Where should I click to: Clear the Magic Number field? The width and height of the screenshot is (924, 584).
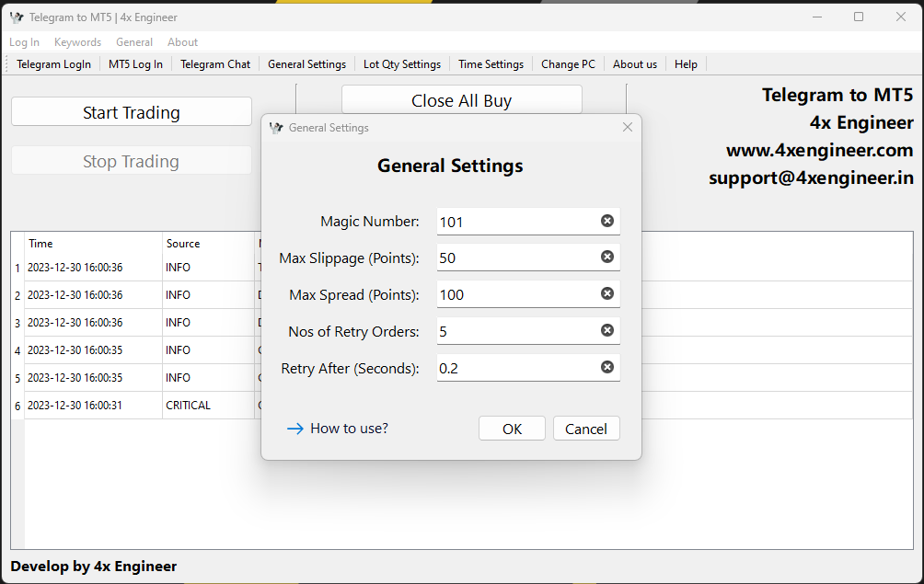click(607, 221)
